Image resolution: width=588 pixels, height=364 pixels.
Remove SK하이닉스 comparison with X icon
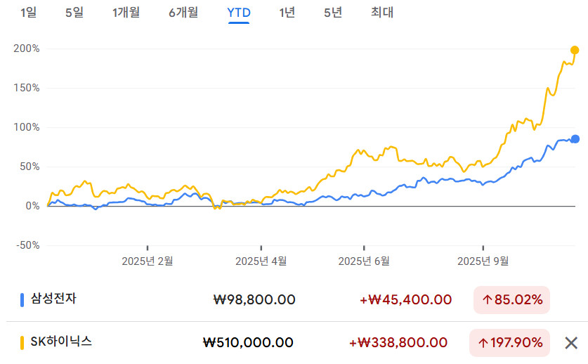571,343
